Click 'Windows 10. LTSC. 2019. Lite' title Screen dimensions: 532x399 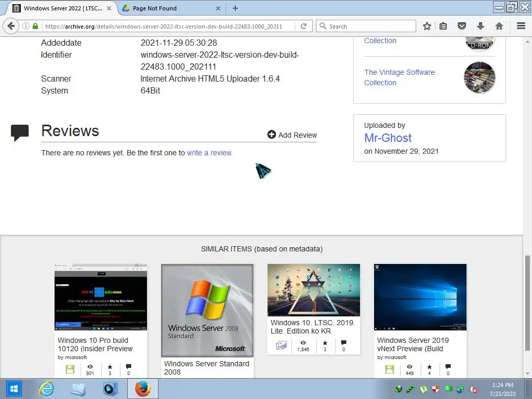point(312,327)
